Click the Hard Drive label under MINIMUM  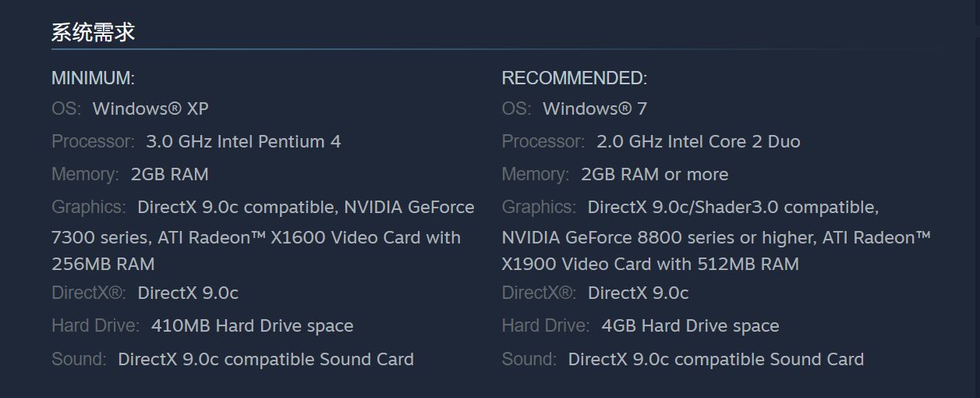[x=95, y=325]
